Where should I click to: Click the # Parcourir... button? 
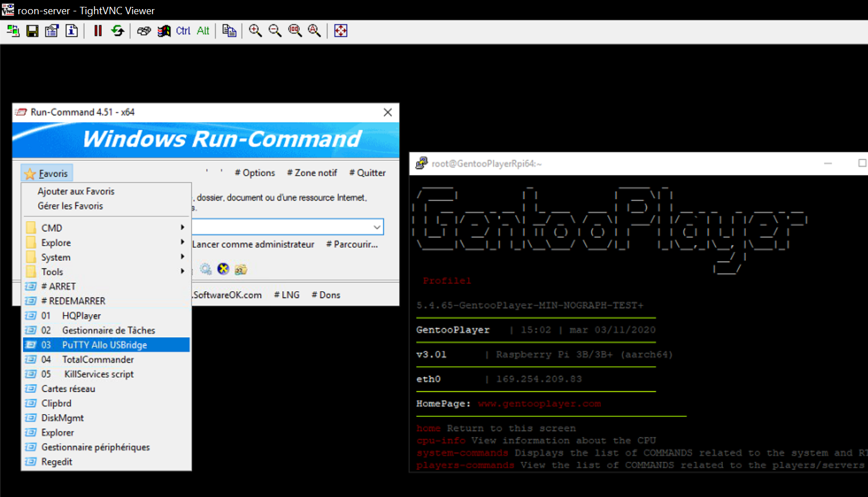352,245
